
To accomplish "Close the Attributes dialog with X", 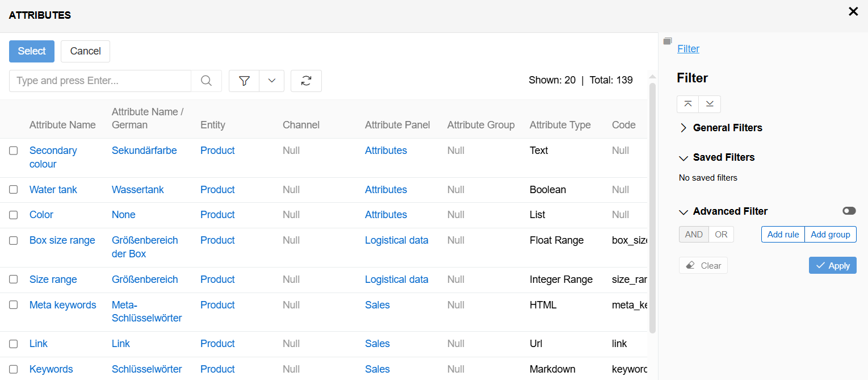I will point(853,11).
